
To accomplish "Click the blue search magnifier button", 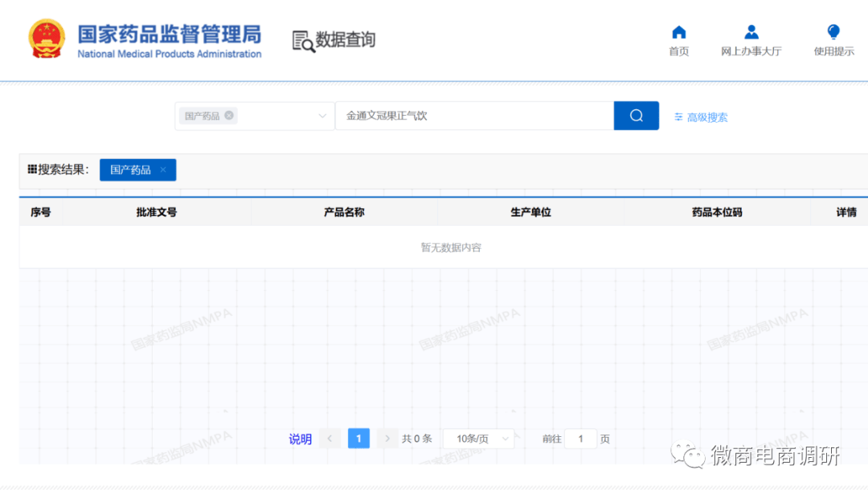I will pyautogui.click(x=636, y=116).
